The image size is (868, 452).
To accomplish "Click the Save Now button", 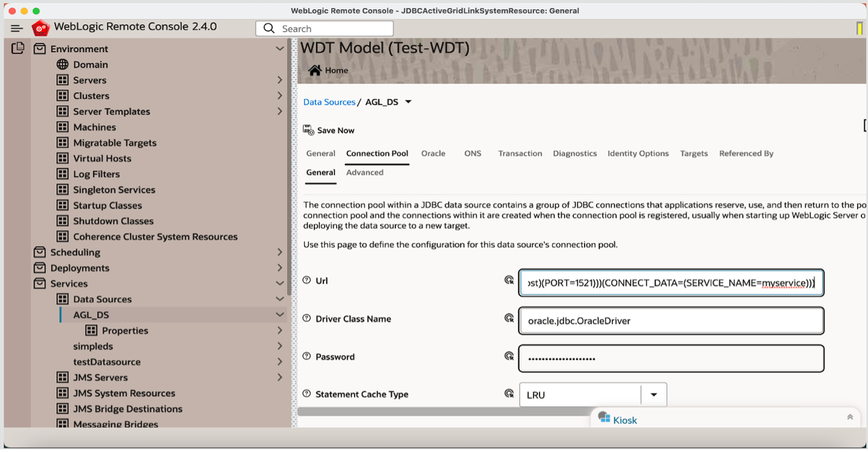I will point(328,130).
